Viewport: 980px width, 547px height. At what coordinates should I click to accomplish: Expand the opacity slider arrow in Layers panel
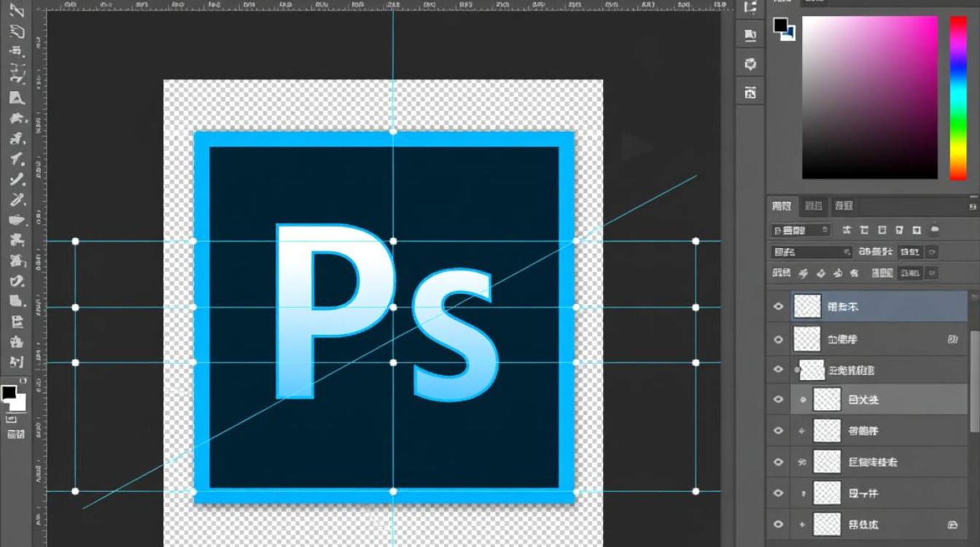click(931, 252)
